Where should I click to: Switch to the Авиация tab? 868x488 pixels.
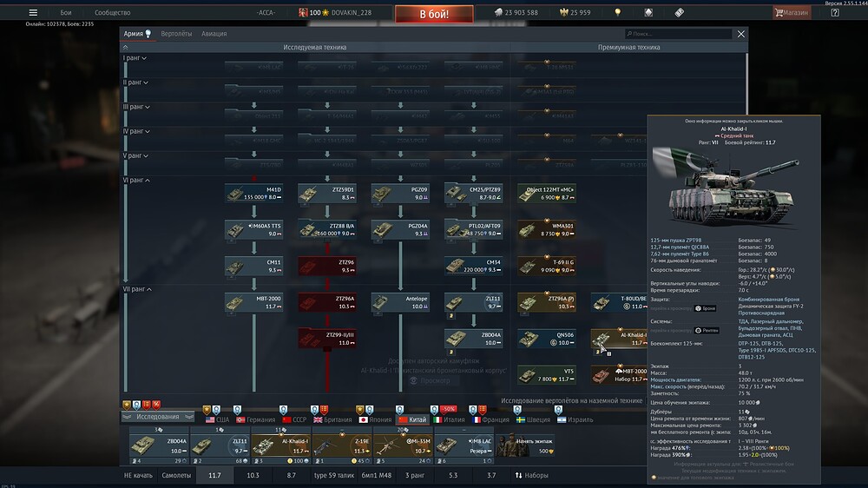click(214, 34)
